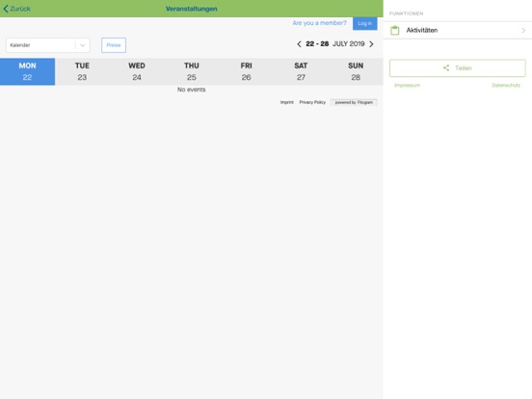Select Monday 22 tab
The width and height of the screenshot is (532, 399).
click(28, 71)
